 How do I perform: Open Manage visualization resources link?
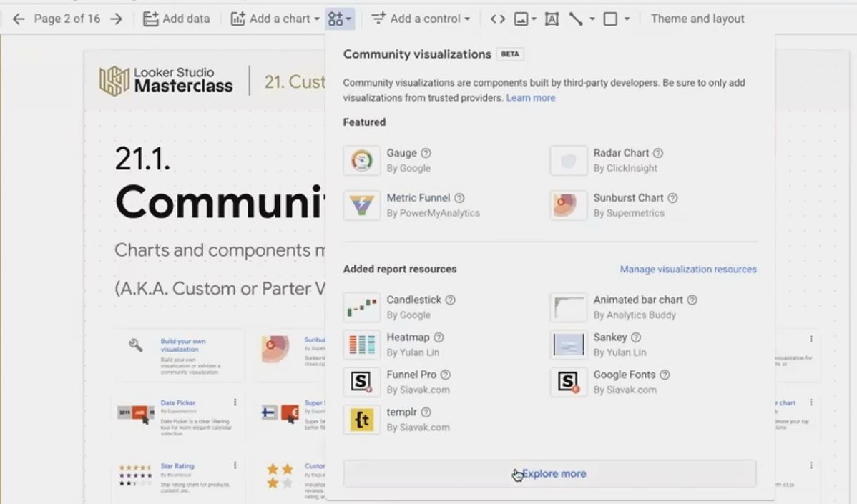(x=688, y=270)
